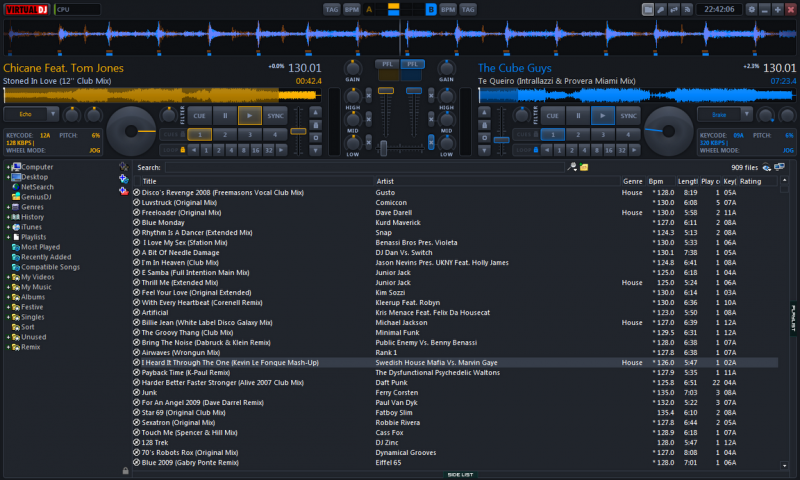Trigger deck B hot cue 3

603,135
